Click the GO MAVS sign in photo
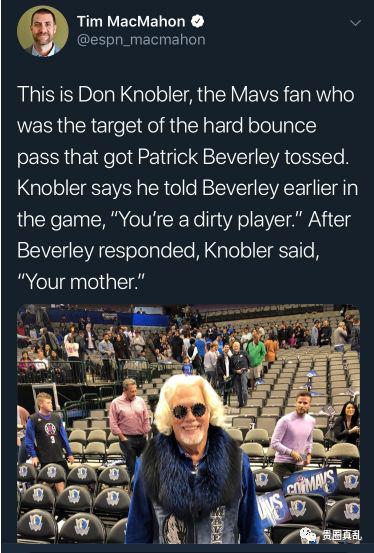Image resolution: width=374 pixels, height=553 pixels. (x=310, y=482)
